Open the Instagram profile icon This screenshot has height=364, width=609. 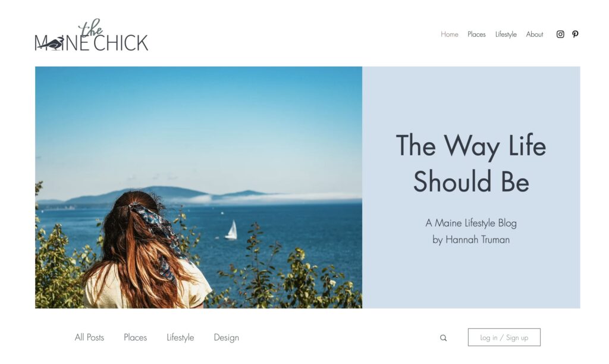point(560,34)
